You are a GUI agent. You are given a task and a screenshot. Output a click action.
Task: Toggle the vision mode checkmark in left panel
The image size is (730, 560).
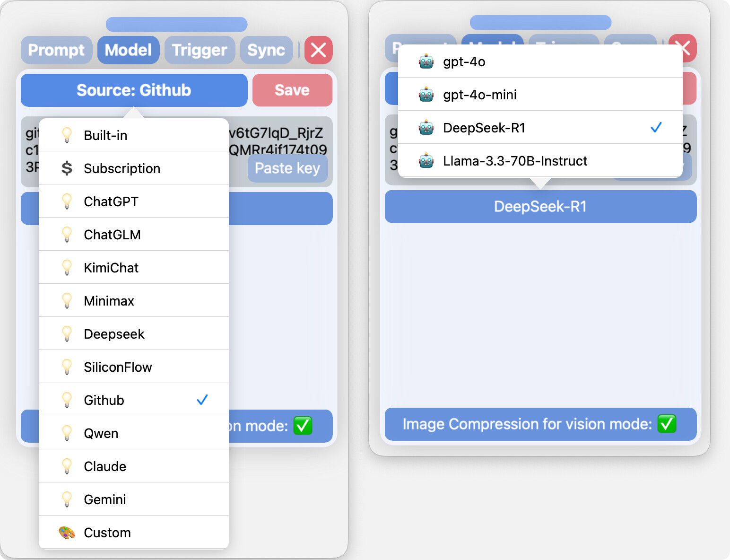[x=303, y=426]
